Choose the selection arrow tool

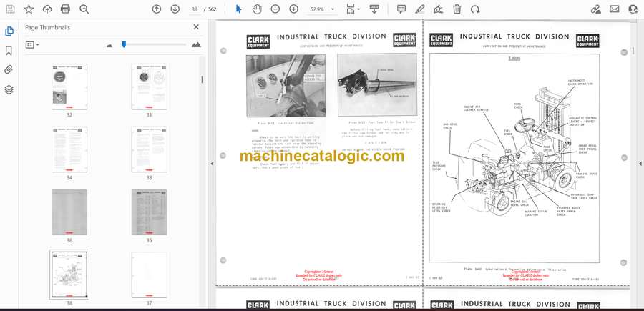238,9
